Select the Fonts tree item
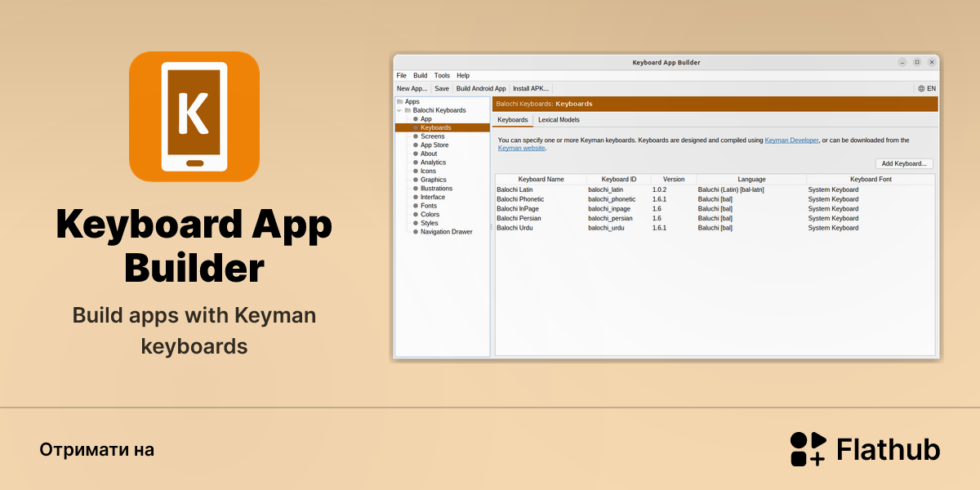 pyautogui.click(x=425, y=206)
